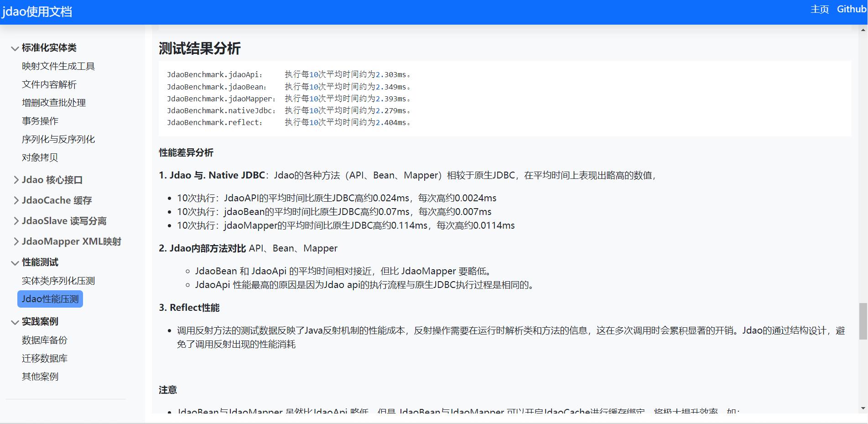
Task: Expand the JdaoMapper XML映射 chevron
Action: [x=16, y=241]
